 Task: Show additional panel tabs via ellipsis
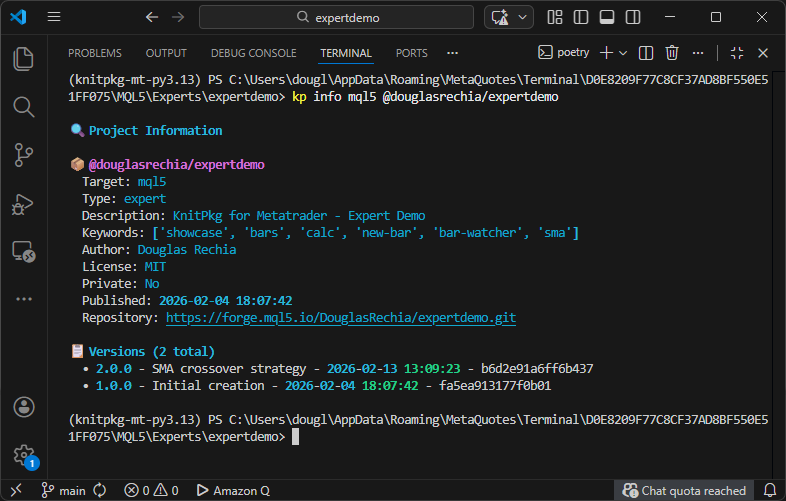click(452, 53)
